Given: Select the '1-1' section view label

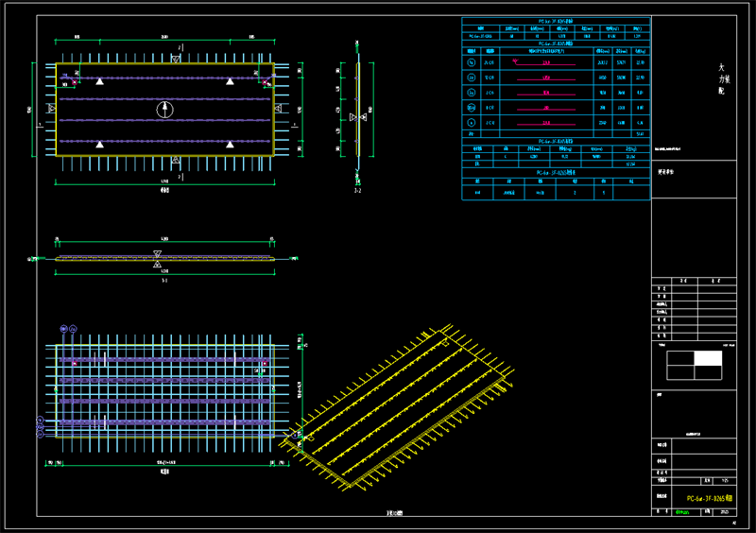Looking at the screenshot, I should 164,281.
